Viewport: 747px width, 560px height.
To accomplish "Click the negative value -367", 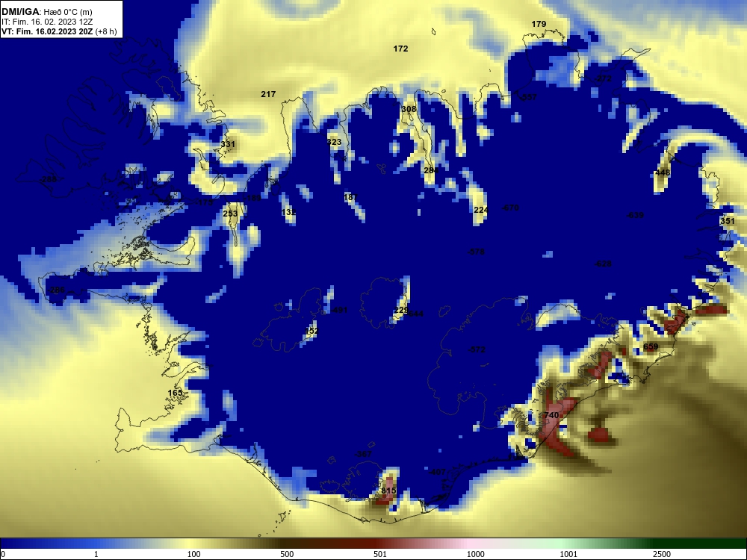I will click(x=363, y=454).
